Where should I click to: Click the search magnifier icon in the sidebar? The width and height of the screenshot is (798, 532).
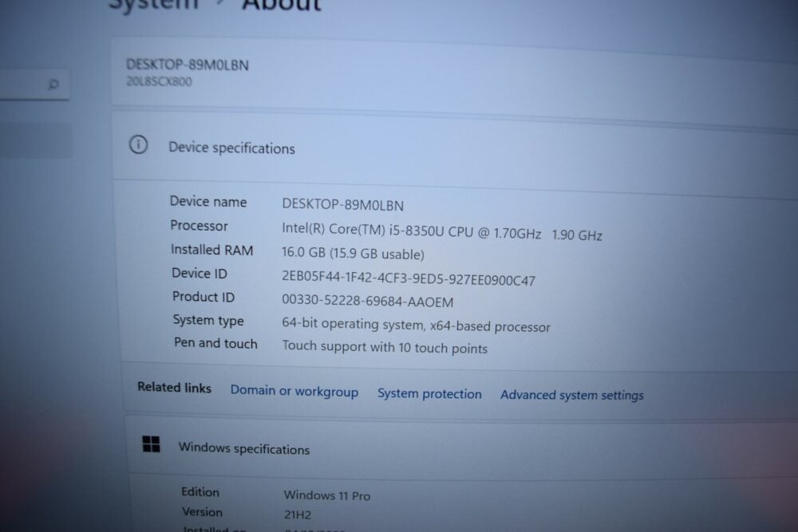[53, 84]
